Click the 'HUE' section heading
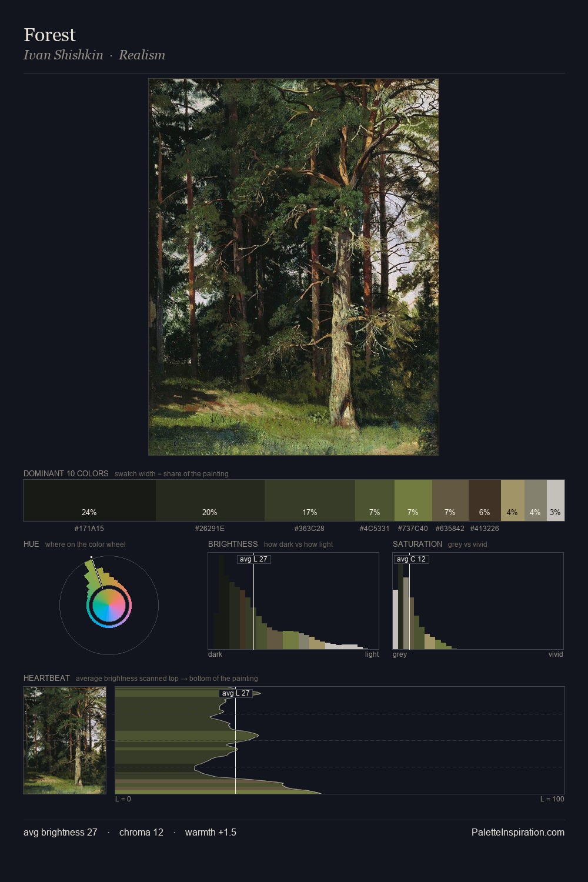Viewport: 588px width, 882px height. point(31,544)
